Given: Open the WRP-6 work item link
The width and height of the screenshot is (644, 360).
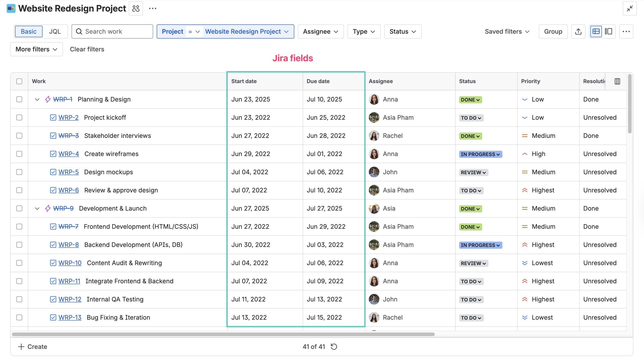Looking at the screenshot, I should (68, 190).
